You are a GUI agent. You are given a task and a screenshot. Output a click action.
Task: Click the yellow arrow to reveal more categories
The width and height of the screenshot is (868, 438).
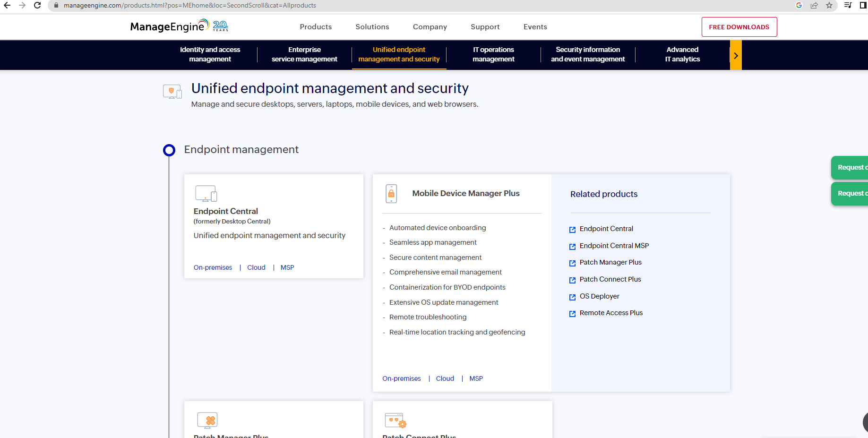coord(736,55)
